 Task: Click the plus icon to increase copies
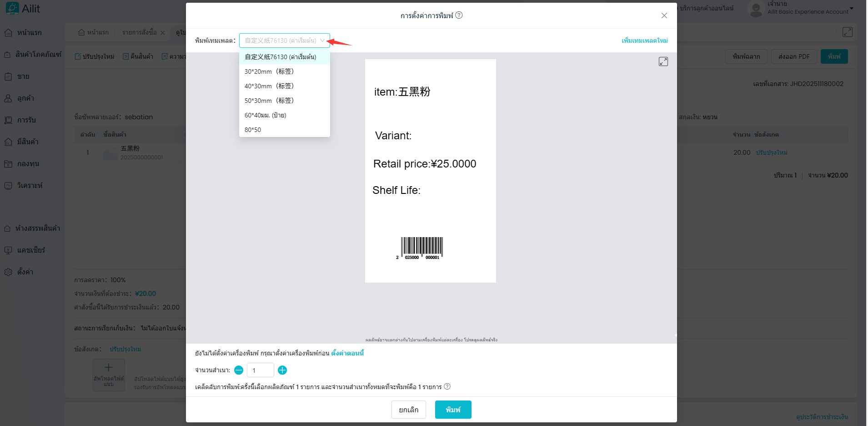pos(282,370)
